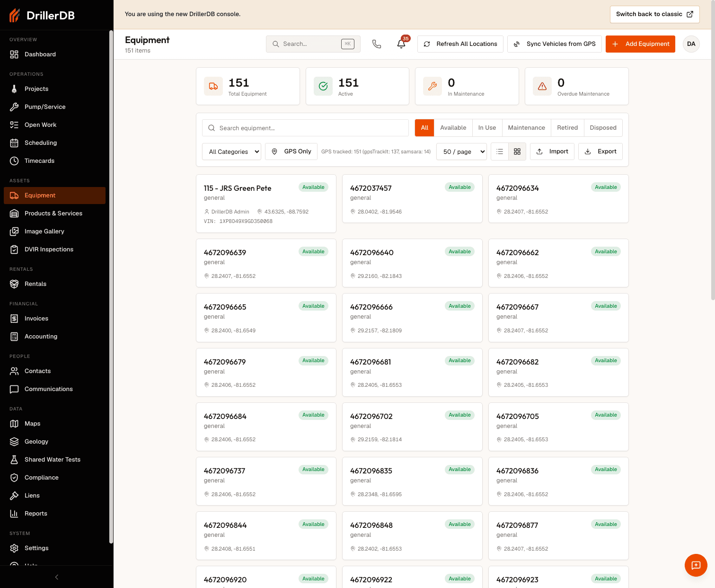Image resolution: width=715 pixels, height=588 pixels.
Task: Open the Open Work list
Action: [54, 125]
